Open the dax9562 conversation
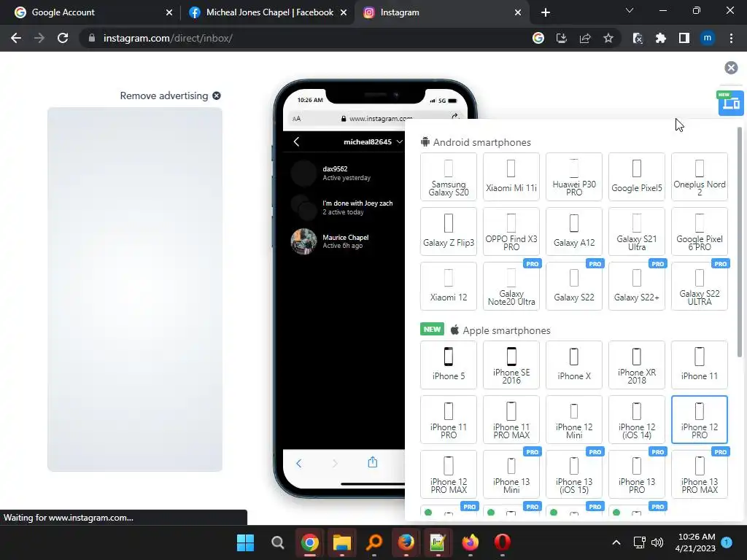 [344, 173]
